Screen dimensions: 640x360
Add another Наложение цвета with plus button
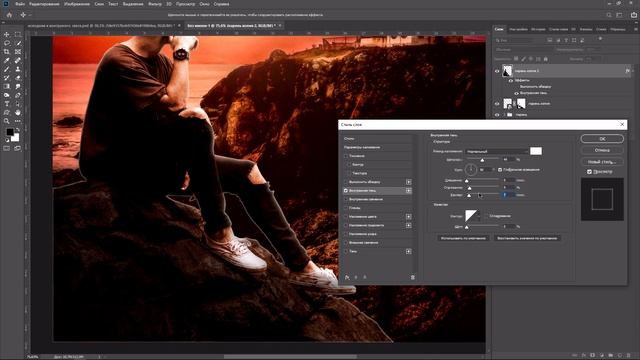[x=409, y=217]
